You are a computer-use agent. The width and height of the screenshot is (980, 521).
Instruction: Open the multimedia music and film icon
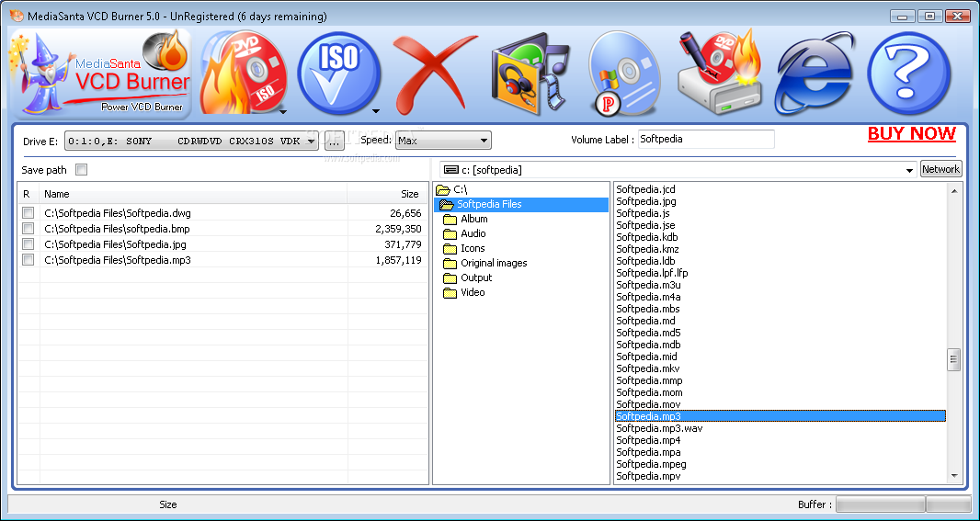click(x=530, y=76)
